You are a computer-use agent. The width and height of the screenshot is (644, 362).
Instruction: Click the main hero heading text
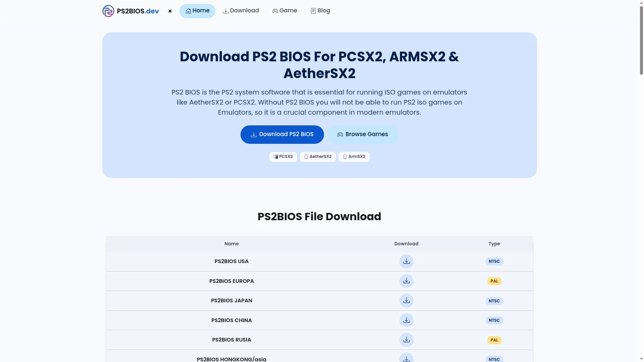coord(319,65)
